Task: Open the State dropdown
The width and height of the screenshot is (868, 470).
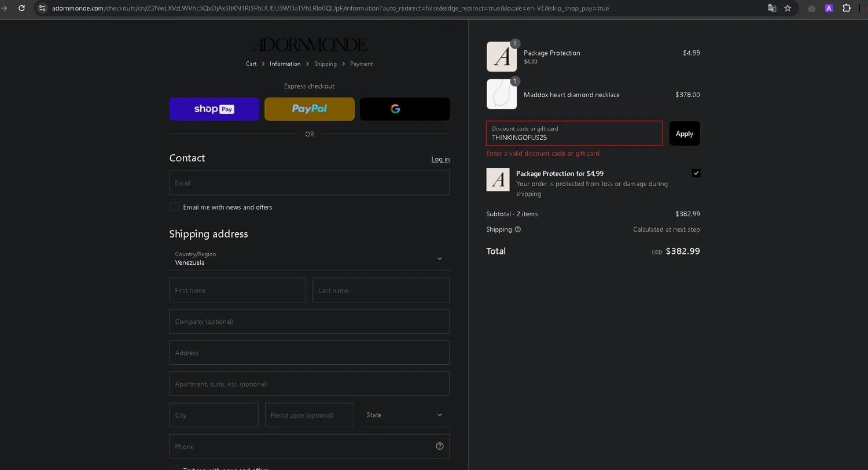Action: pyautogui.click(x=405, y=415)
